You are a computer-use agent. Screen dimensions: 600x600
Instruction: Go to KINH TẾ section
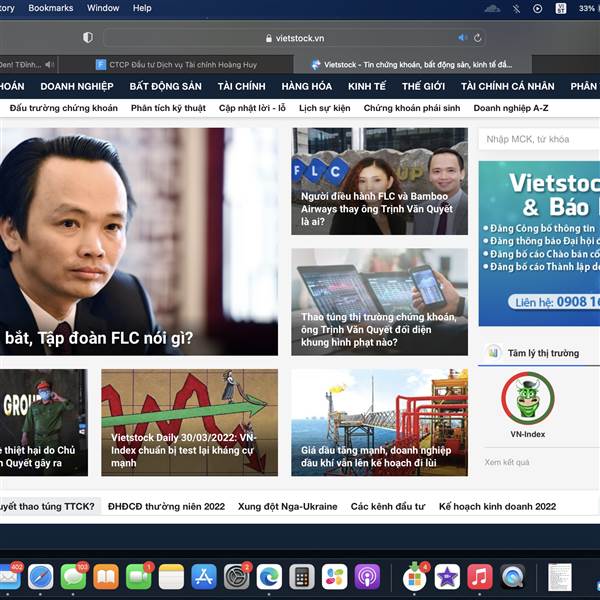pos(367,86)
